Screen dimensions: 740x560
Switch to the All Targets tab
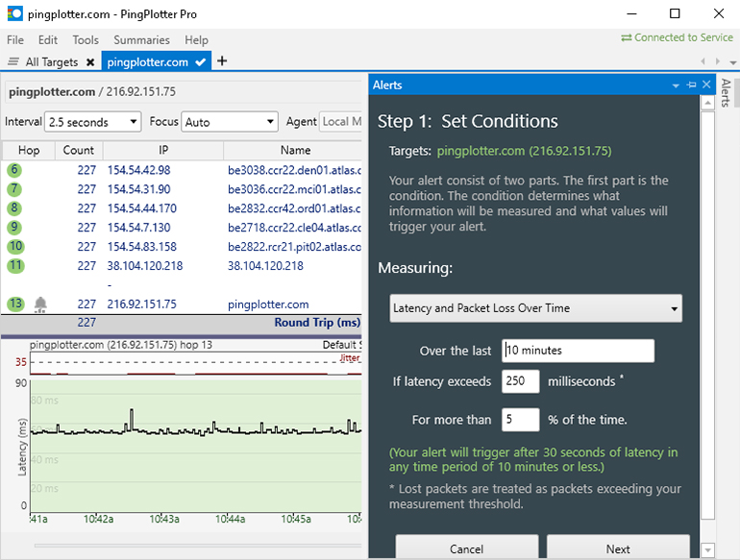(51, 62)
